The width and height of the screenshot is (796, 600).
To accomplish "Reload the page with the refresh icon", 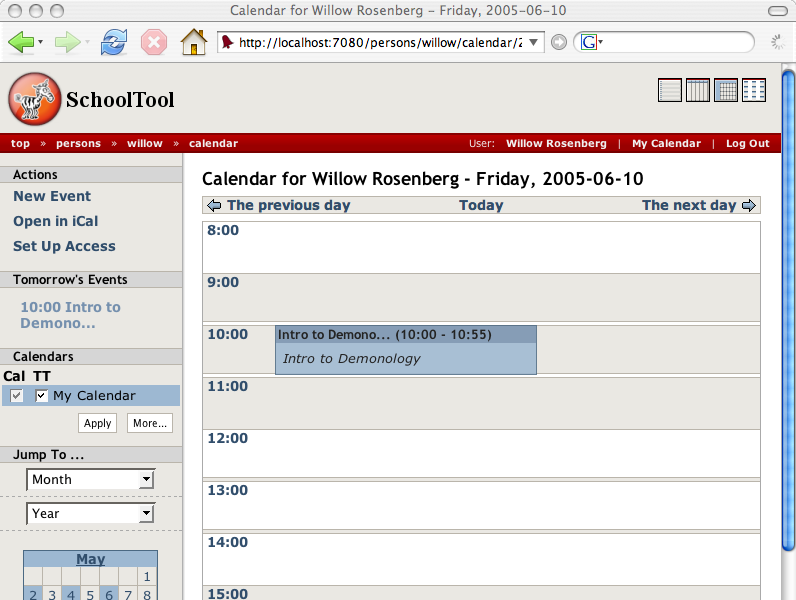I will [x=114, y=42].
